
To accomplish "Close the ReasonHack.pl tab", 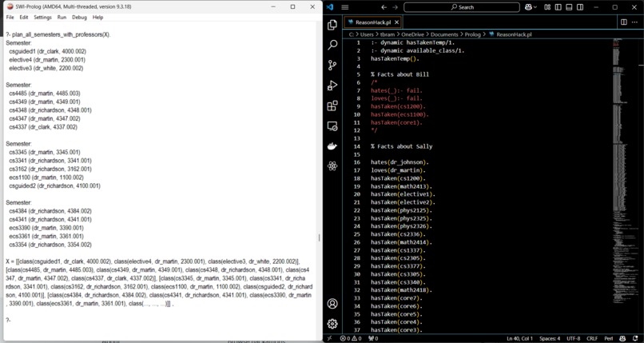I will tap(396, 22).
